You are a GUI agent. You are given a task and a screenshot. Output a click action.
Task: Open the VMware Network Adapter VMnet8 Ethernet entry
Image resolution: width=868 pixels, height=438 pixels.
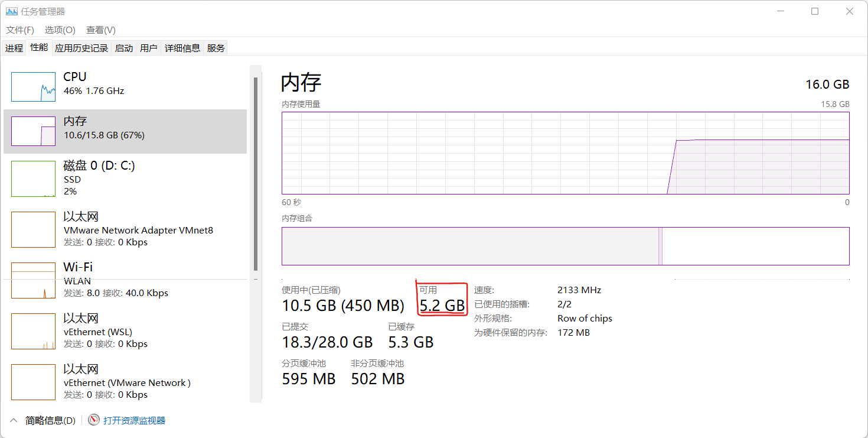138,229
